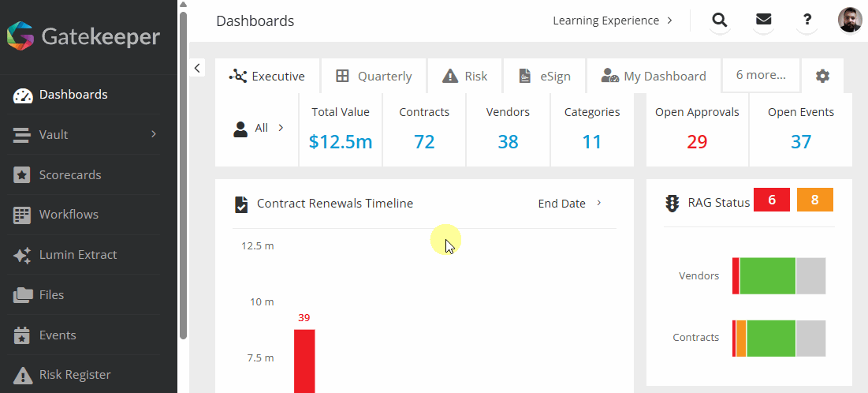This screenshot has width=868, height=393.
Task: Click the help question mark icon
Action: click(807, 21)
